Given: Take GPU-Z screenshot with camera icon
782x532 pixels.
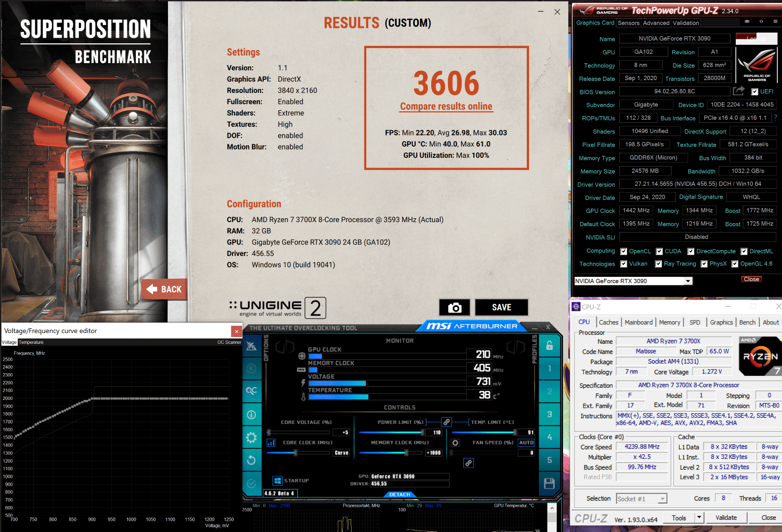Looking at the screenshot, I should click(747, 22).
